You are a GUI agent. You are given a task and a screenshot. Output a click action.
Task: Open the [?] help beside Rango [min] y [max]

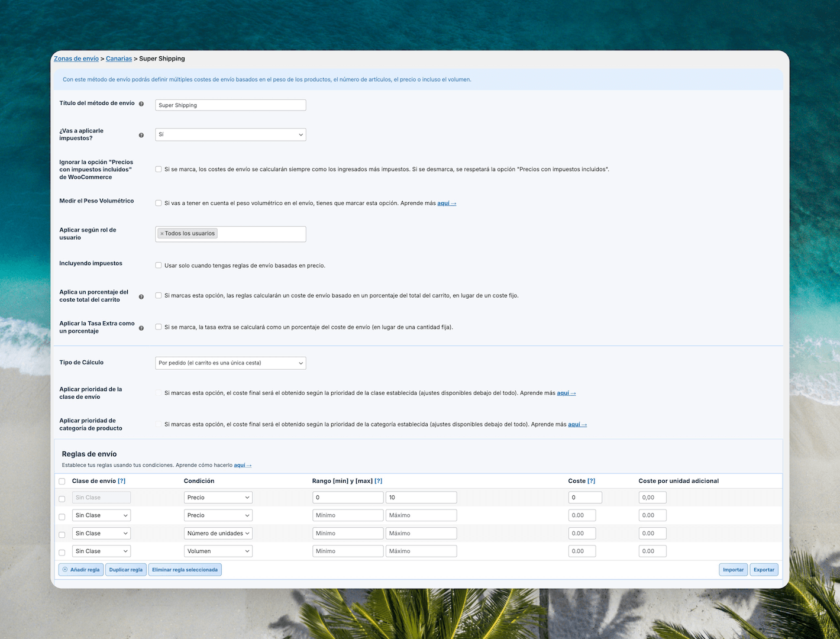(x=379, y=481)
